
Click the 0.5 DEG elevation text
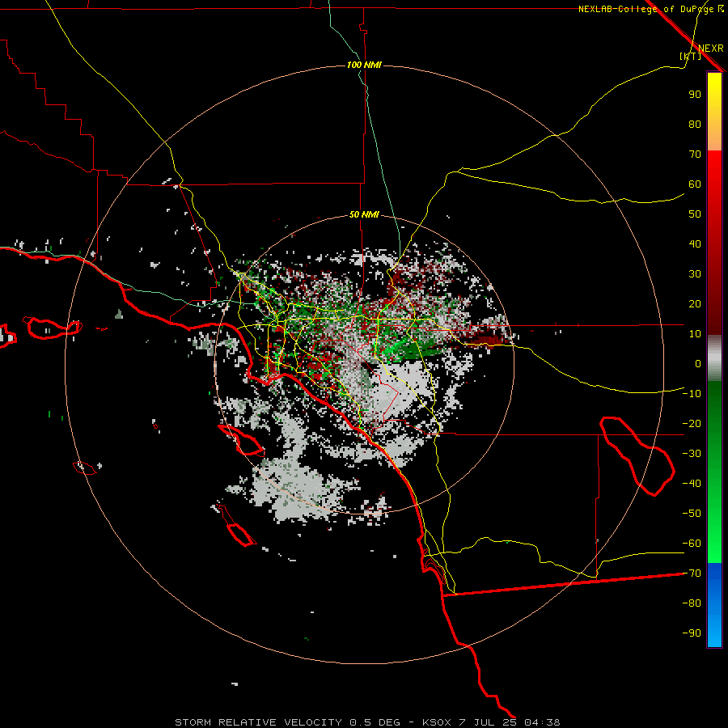click(x=375, y=722)
